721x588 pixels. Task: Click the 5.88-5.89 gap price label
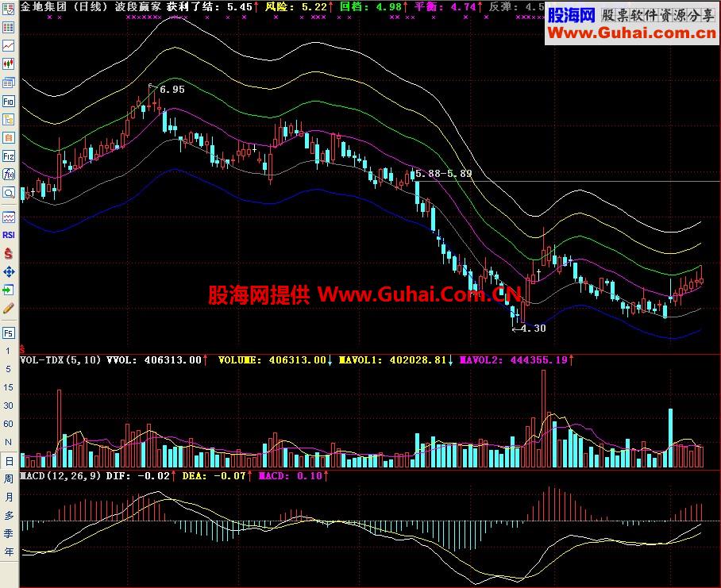pyautogui.click(x=444, y=174)
